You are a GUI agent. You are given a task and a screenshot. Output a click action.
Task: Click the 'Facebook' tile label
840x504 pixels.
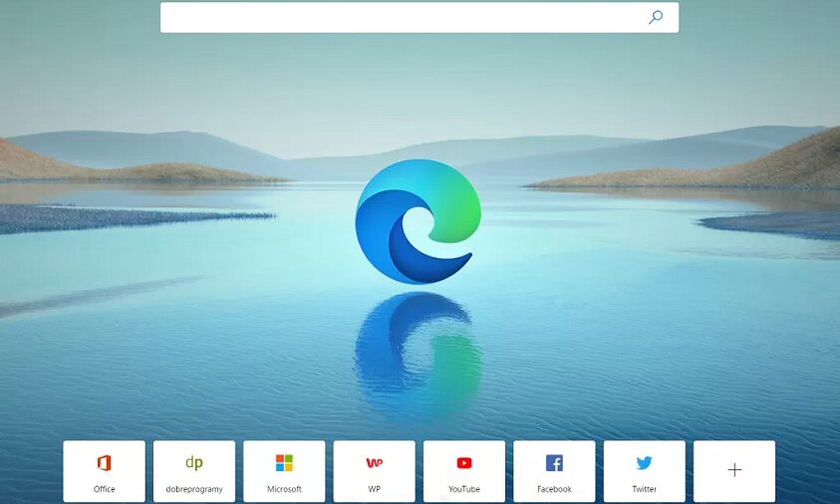(554, 489)
